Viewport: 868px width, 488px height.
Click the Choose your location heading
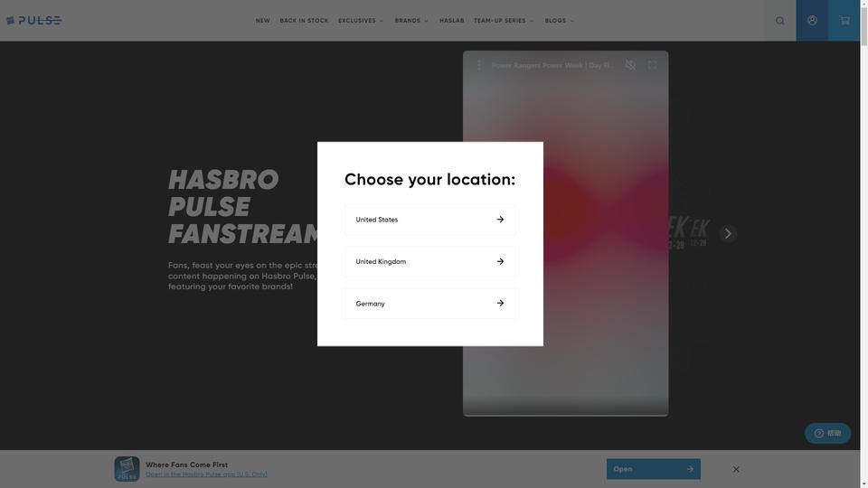430,179
